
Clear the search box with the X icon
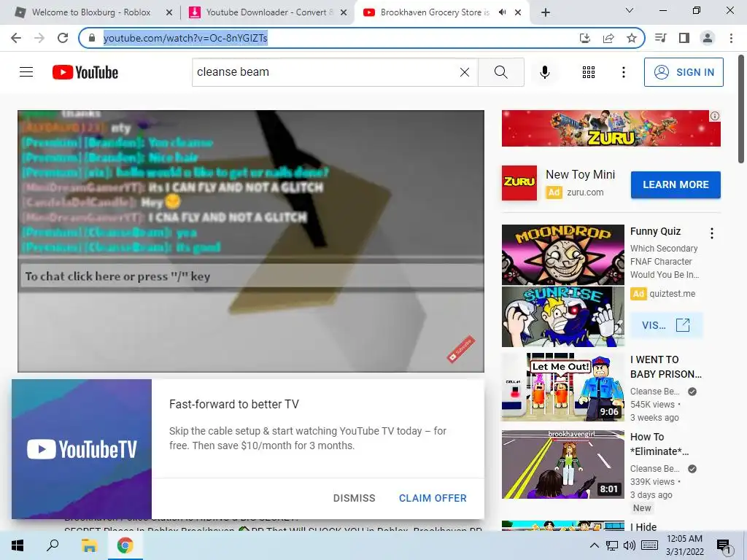pyautogui.click(x=465, y=72)
